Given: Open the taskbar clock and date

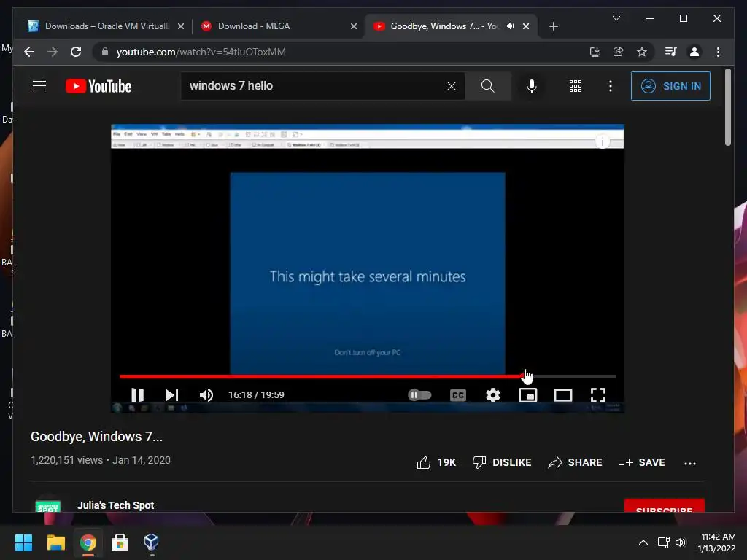Looking at the screenshot, I should (x=717, y=542).
